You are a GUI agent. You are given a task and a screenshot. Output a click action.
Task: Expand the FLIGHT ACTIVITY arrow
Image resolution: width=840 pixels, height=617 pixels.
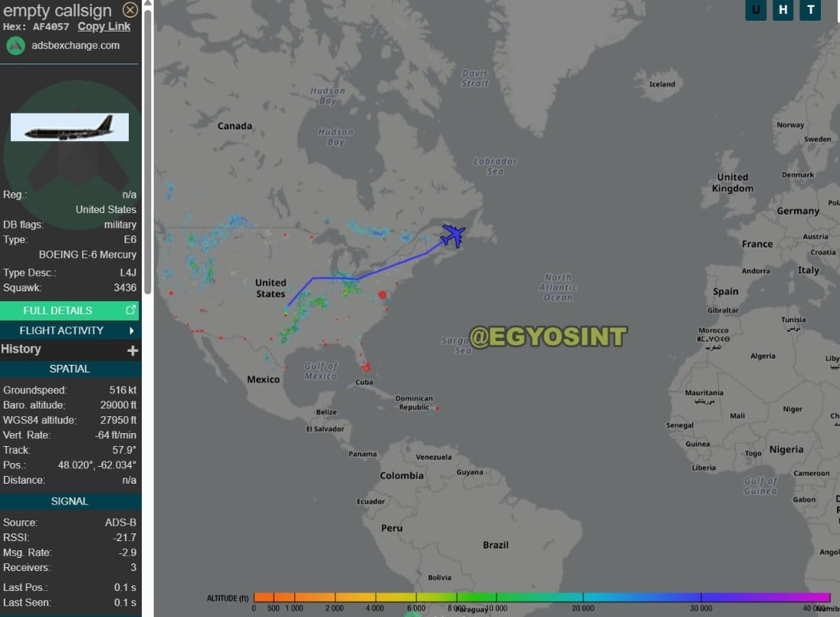coord(131,330)
